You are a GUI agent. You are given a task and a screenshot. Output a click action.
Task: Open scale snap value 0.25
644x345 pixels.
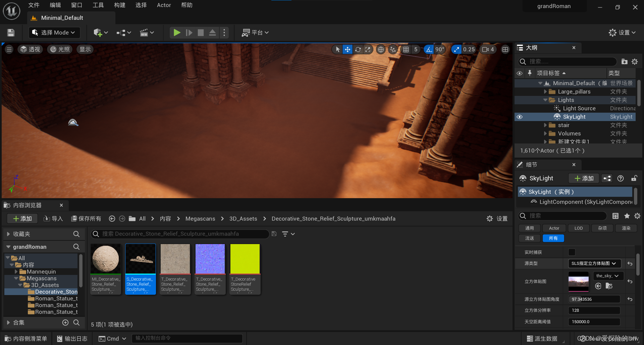tap(469, 50)
